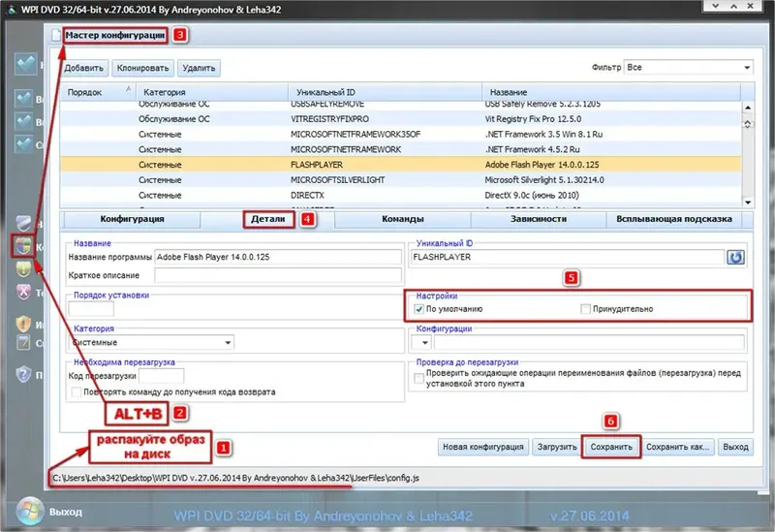Click the yellow-green shield with exclamation icon
The height and width of the screenshot is (532, 775).
pos(23,268)
